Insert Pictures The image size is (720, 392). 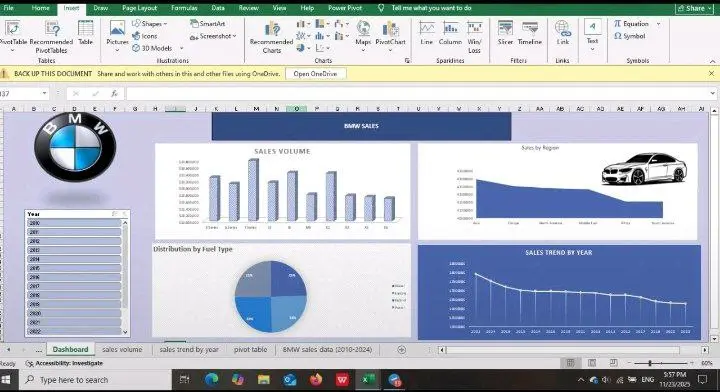point(117,35)
